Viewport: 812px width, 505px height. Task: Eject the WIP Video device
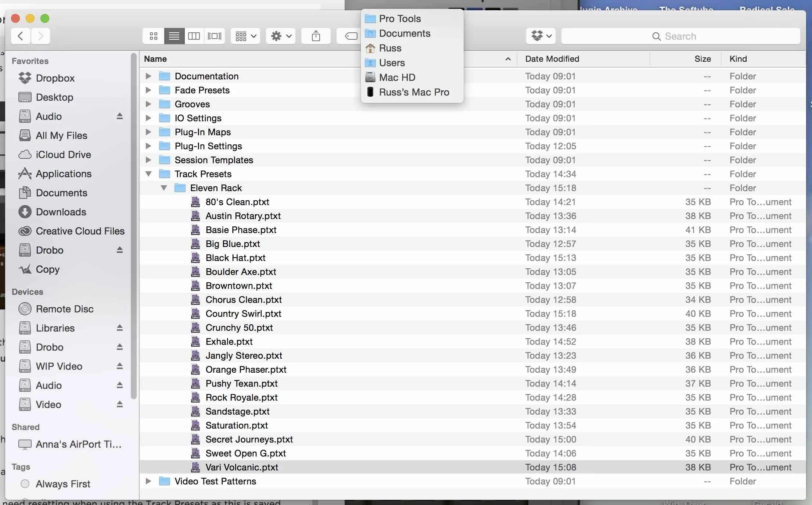119,366
